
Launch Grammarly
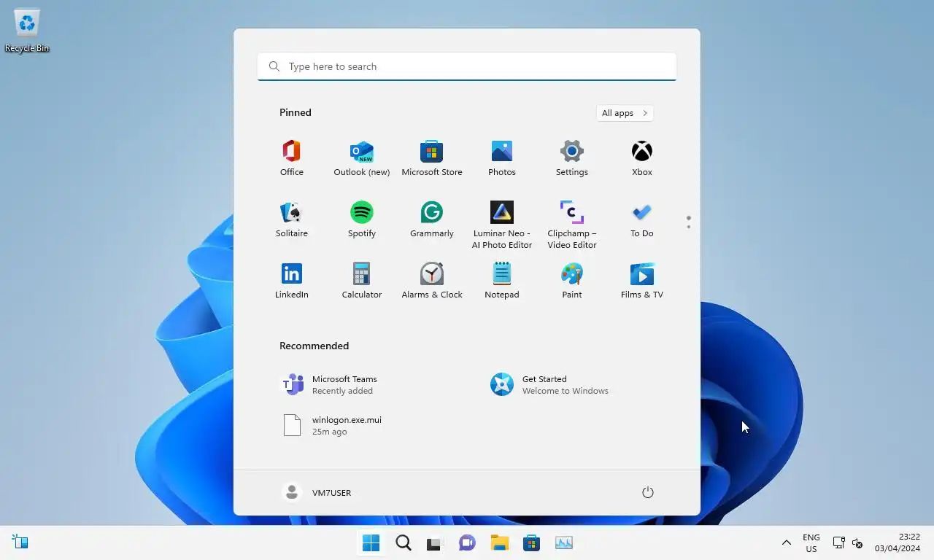[432, 219]
